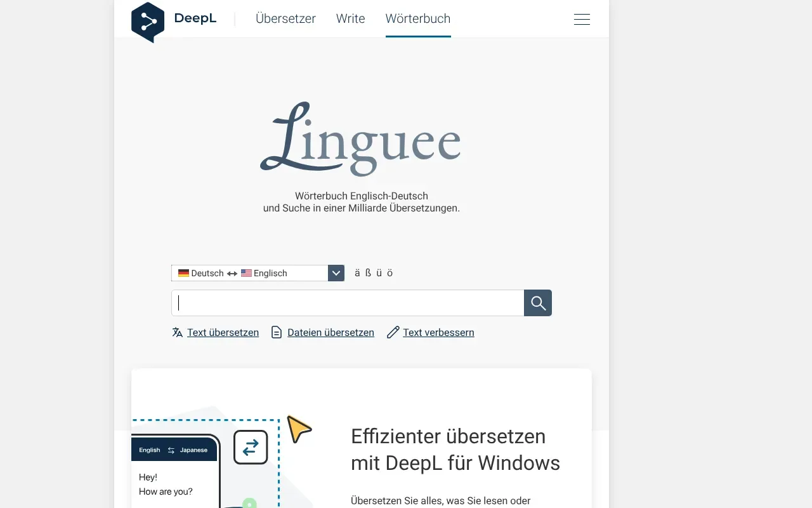The image size is (812, 508).
Task: Select the document icon next to Dateien übersetzen
Action: tap(277, 332)
